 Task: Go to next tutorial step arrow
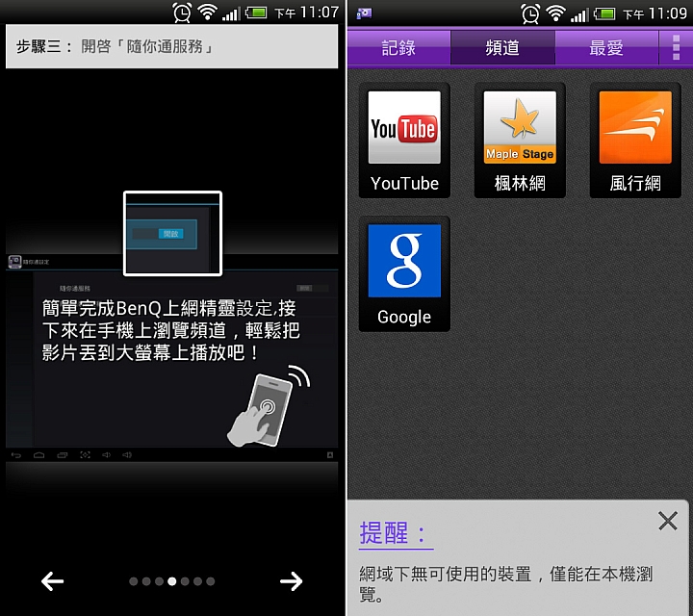[x=292, y=581]
